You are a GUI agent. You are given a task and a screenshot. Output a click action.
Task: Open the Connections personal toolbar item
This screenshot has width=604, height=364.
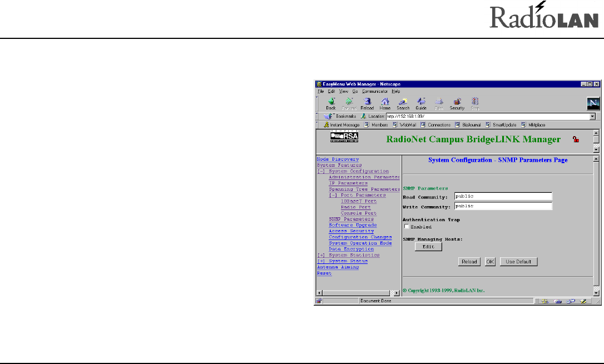tap(435, 124)
